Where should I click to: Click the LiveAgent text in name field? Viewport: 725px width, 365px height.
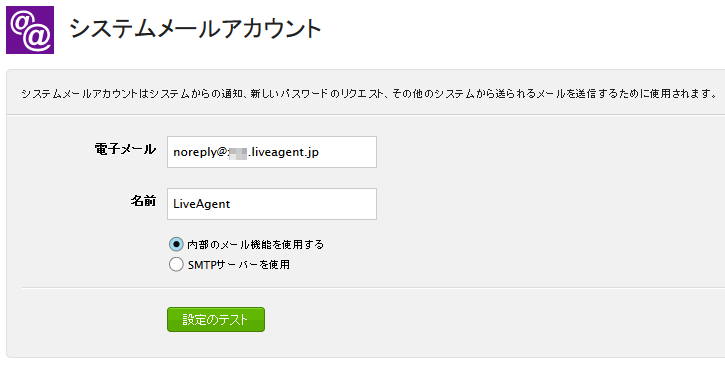202,204
